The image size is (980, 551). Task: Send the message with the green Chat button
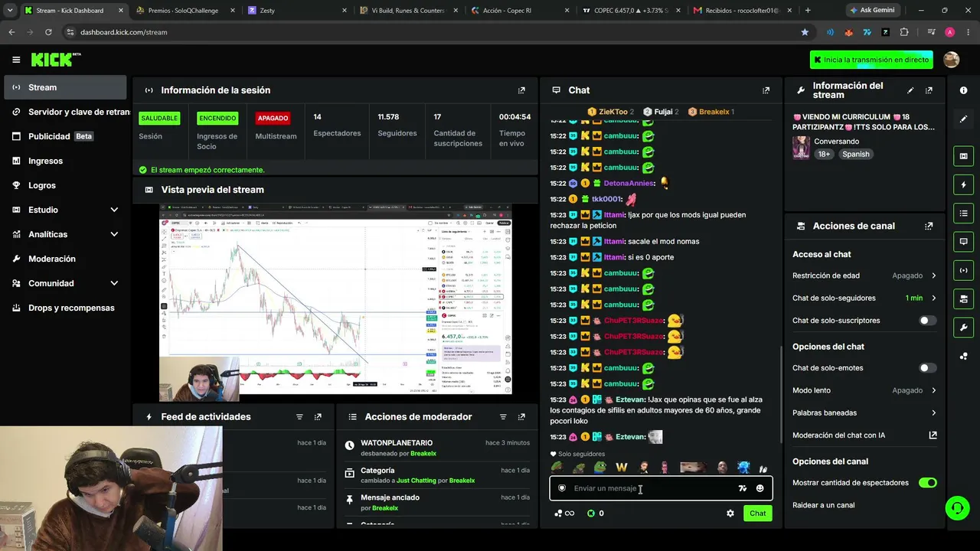click(757, 514)
